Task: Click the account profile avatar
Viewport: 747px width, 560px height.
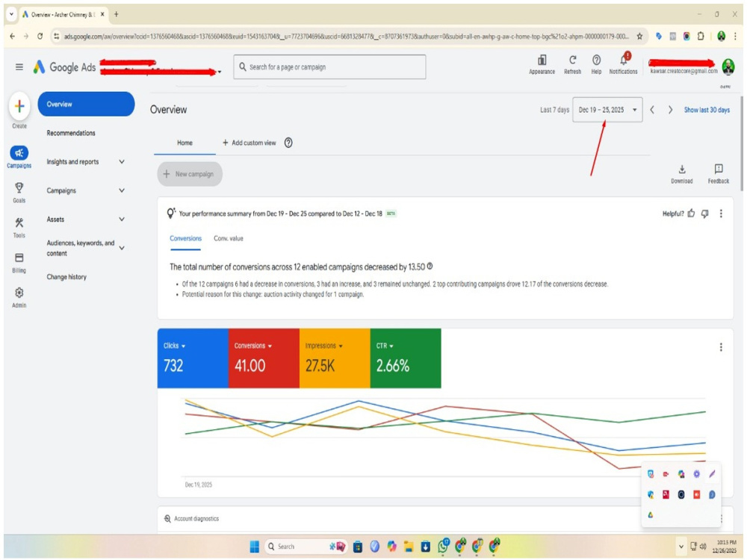Action: coord(728,66)
